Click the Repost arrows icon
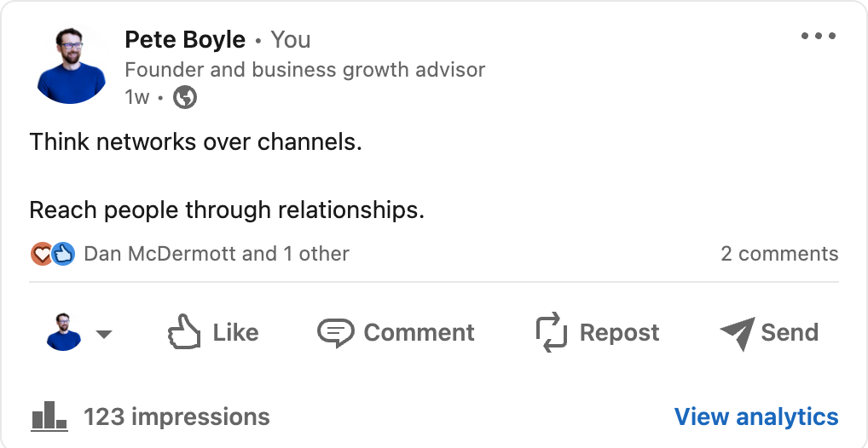The height and width of the screenshot is (448, 868). click(x=552, y=332)
